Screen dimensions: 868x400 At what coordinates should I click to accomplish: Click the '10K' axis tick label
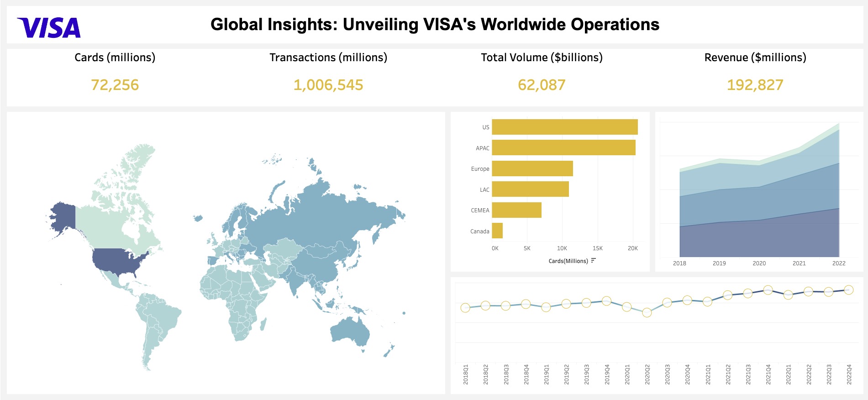pyautogui.click(x=562, y=248)
